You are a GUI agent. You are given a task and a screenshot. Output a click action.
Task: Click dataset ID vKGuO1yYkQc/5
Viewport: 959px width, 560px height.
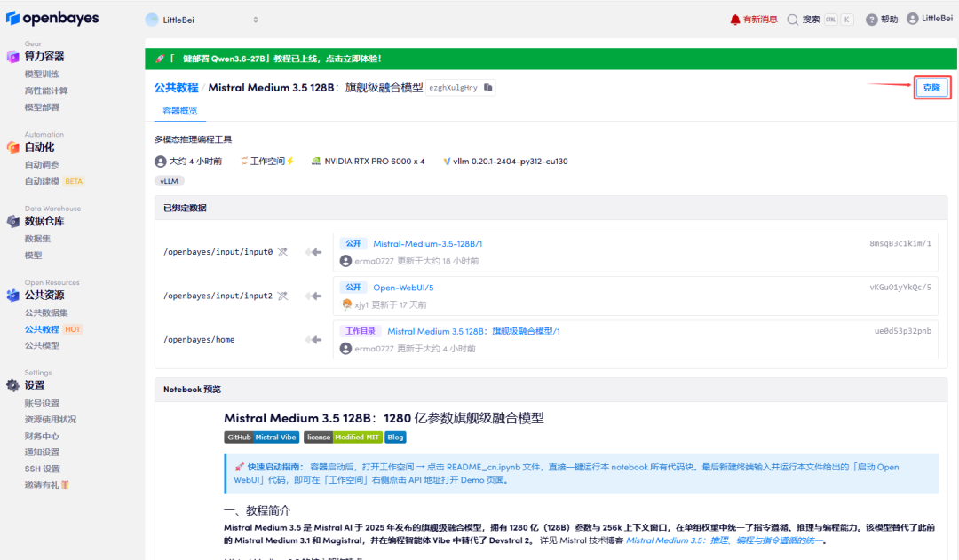point(900,288)
